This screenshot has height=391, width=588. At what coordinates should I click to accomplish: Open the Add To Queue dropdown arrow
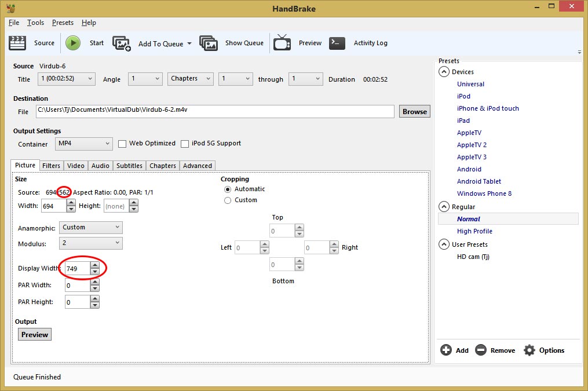[189, 43]
